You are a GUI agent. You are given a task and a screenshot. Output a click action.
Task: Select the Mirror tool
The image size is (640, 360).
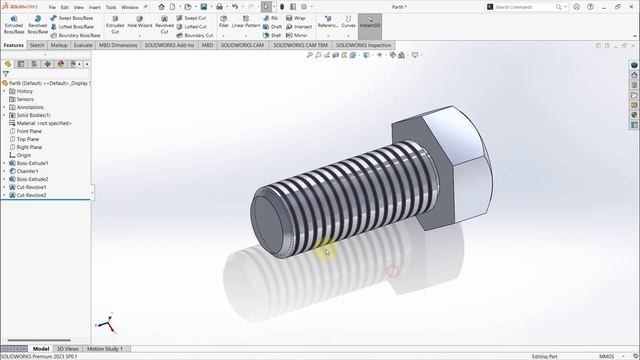[297, 35]
